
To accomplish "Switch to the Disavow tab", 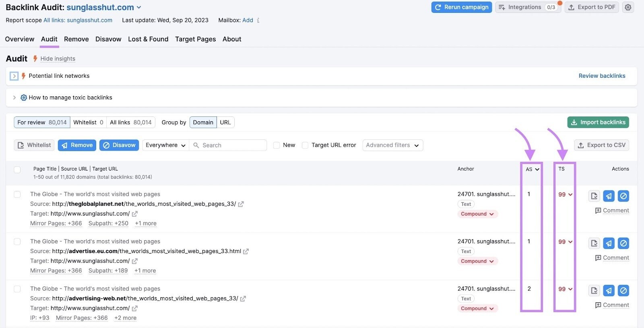I will [x=108, y=39].
